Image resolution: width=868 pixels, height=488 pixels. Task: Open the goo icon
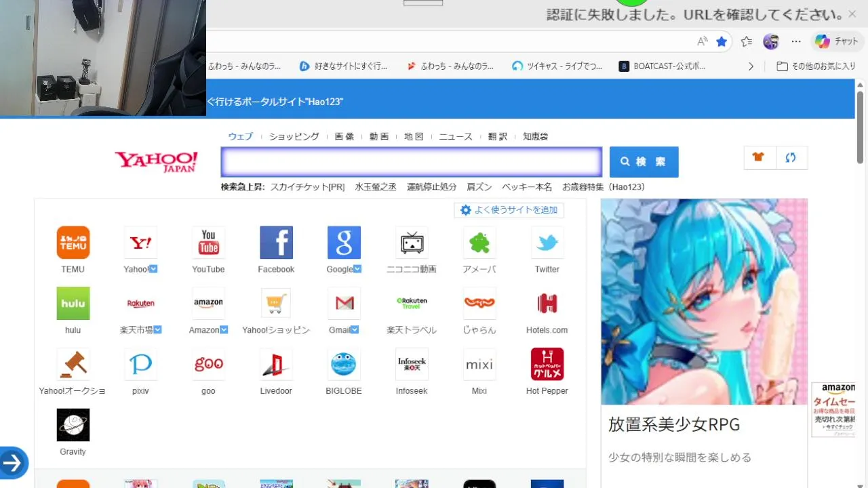(208, 365)
